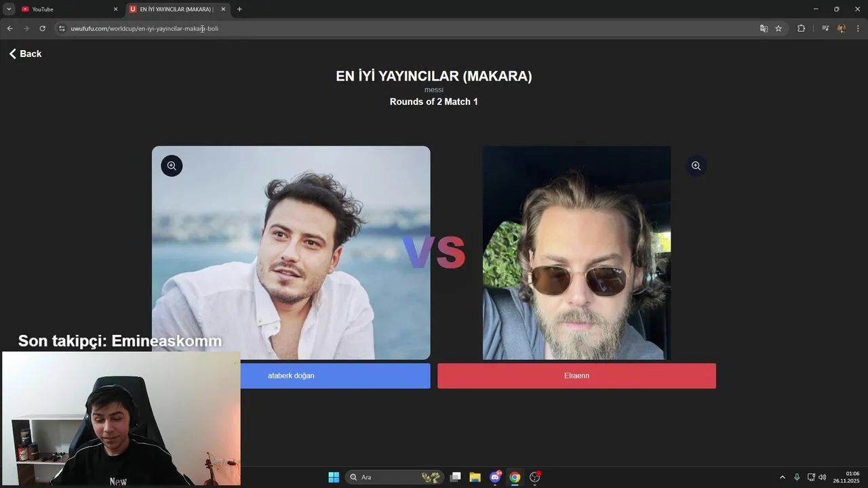Focus the uwufufu.com address bar
The image size is (868, 488).
pos(407,28)
